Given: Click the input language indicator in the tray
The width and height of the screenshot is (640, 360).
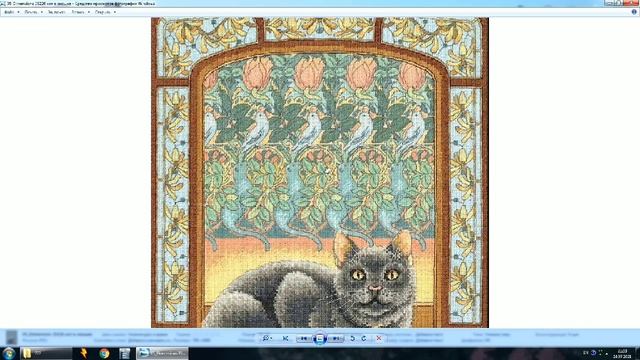Looking at the screenshot, I should pos(586,353).
